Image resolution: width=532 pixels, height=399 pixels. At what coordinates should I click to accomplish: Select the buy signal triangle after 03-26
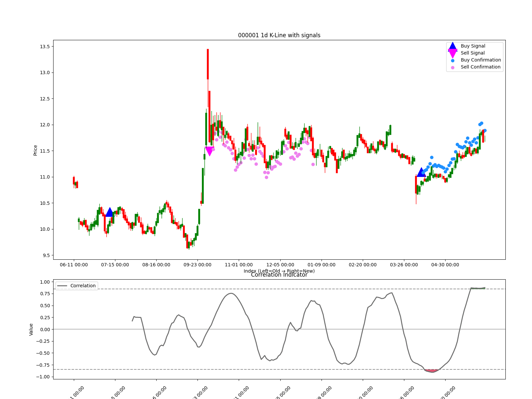pos(421,172)
